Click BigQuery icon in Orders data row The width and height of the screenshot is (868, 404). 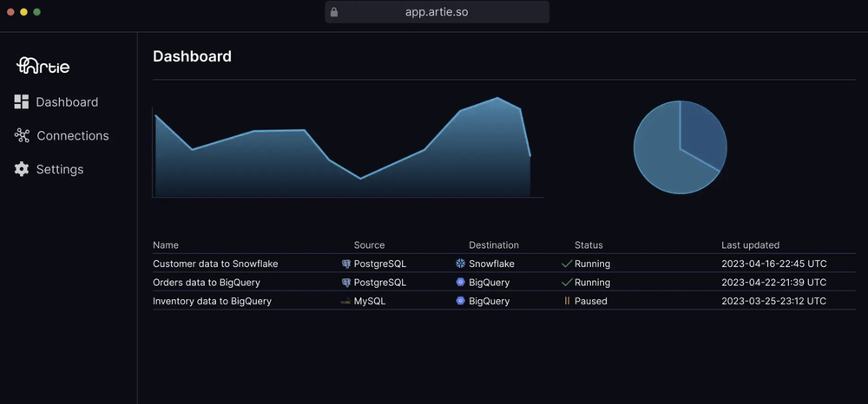461,283
